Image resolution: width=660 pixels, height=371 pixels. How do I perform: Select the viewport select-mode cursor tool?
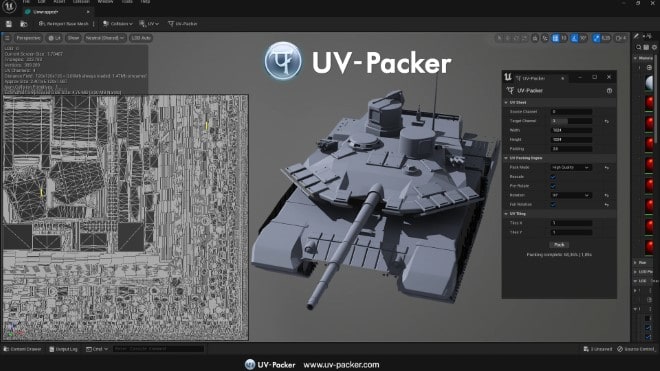click(499, 38)
